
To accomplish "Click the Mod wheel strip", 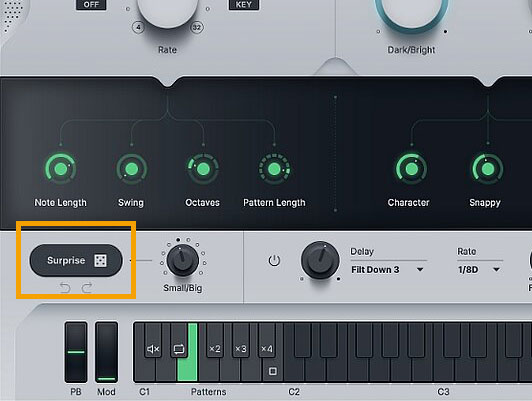I will [107, 352].
